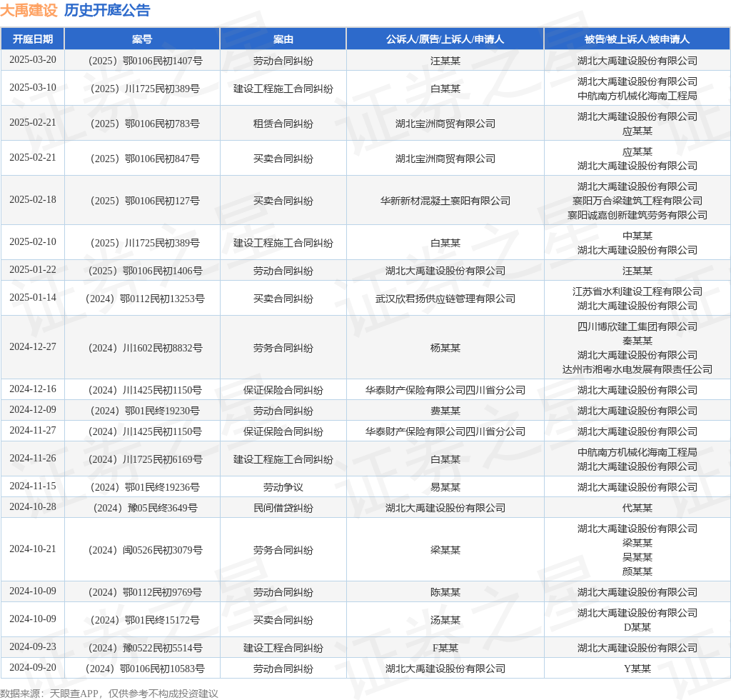Click the 公诉人/原告/上诉人/申请人 column header
This screenshot has width=731, height=700.
(x=445, y=39)
